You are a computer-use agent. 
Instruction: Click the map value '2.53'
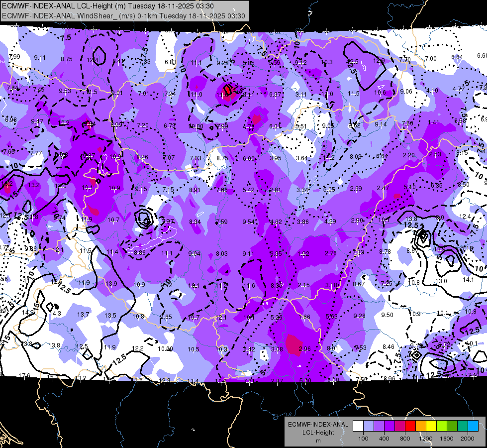pos(435,154)
